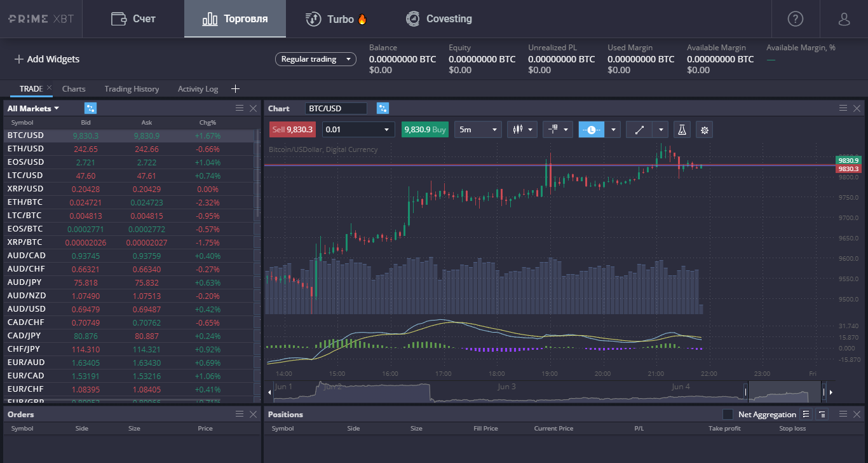Switch to the Trading History tab
The image size is (868, 463).
132,89
